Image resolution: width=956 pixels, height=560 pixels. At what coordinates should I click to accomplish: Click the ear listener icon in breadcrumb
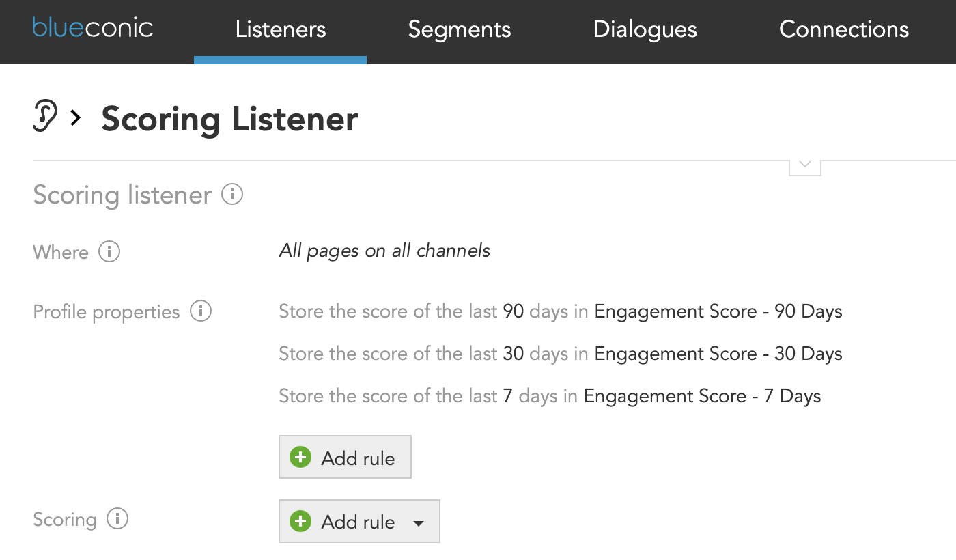(x=45, y=116)
